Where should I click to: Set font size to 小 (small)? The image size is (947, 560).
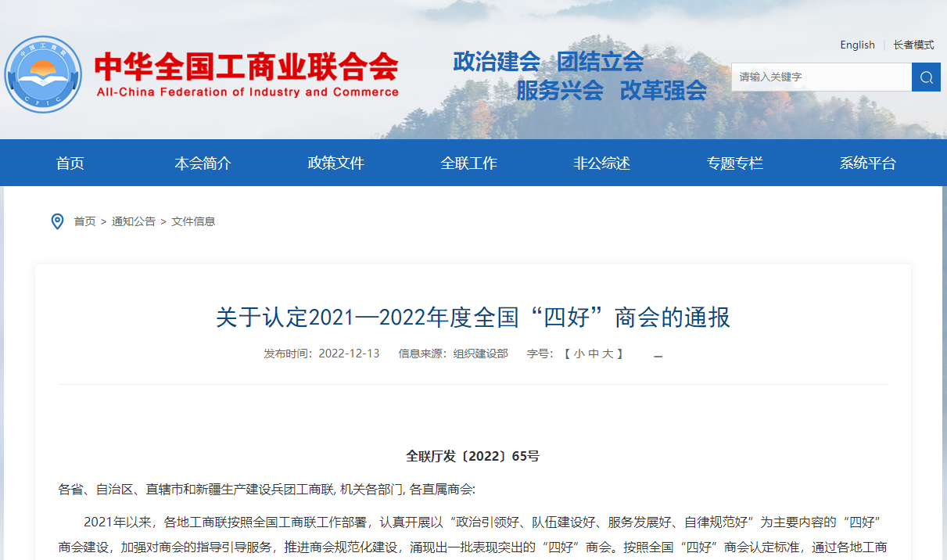(x=579, y=354)
